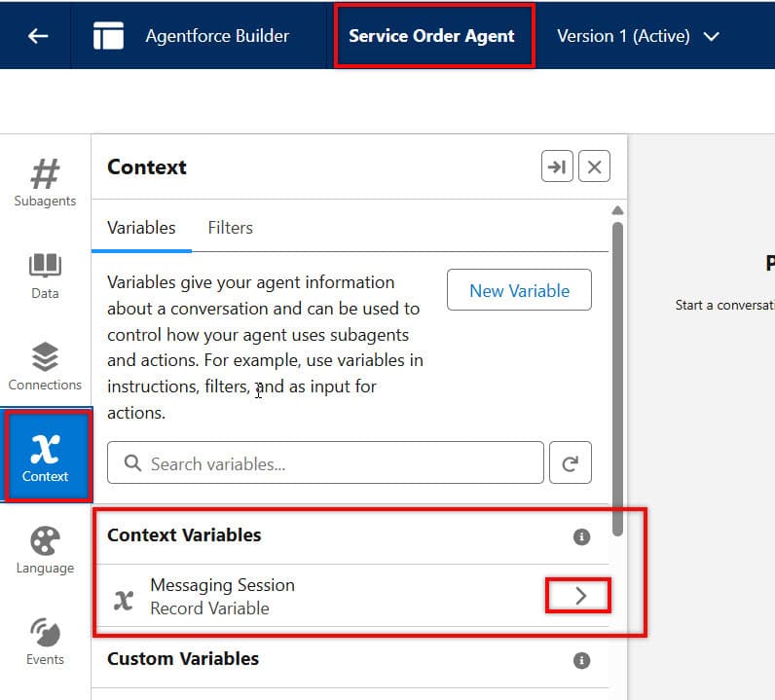
Task: Close the Context panel
Action: tap(594, 166)
